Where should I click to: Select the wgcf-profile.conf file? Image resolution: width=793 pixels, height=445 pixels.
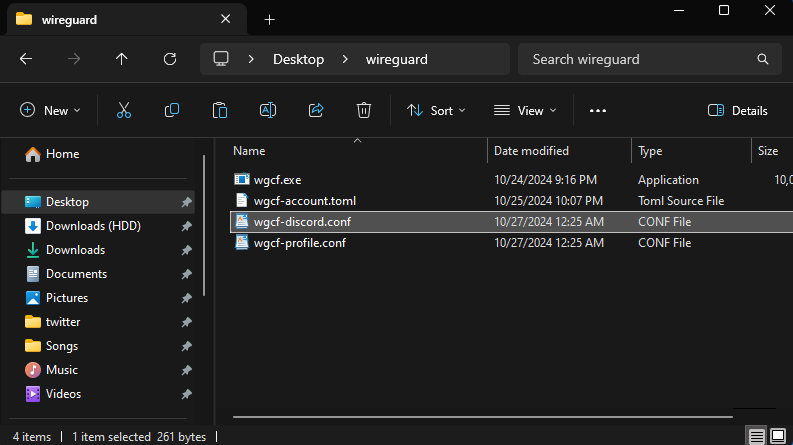click(299, 243)
